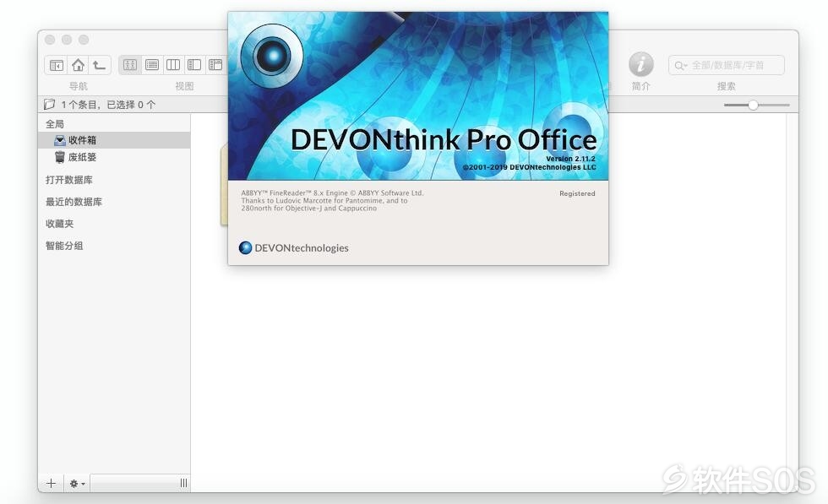Image resolution: width=828 pixels, height=504 pixels.
Task: Switch to list view
Action: click(152, 65)
